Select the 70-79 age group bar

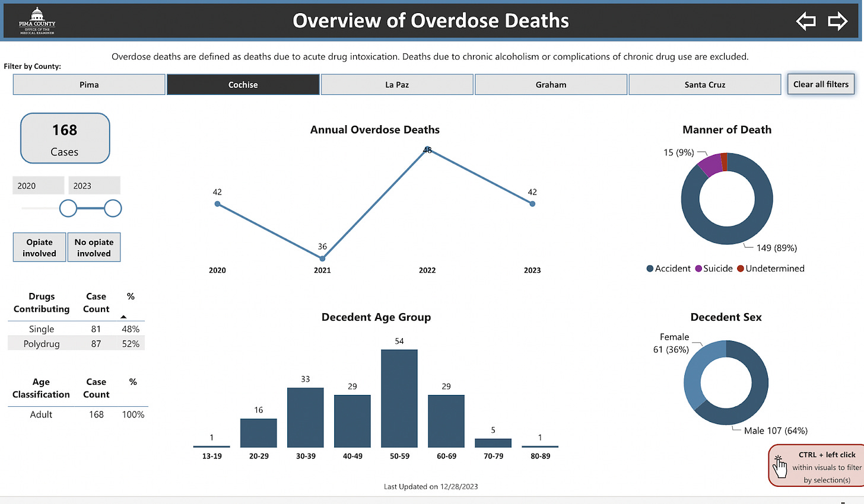coord(493,443)
